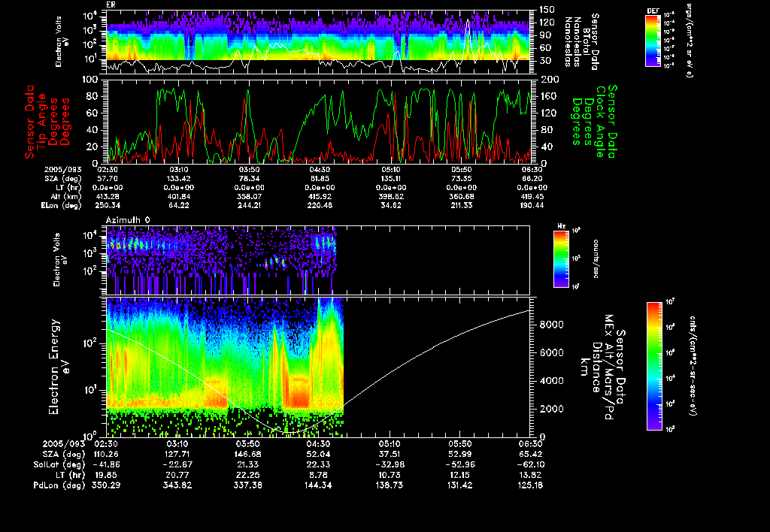770x532 pixels.
Task: Click the LT value '13.82'
Action: click(x=531, y=475)
